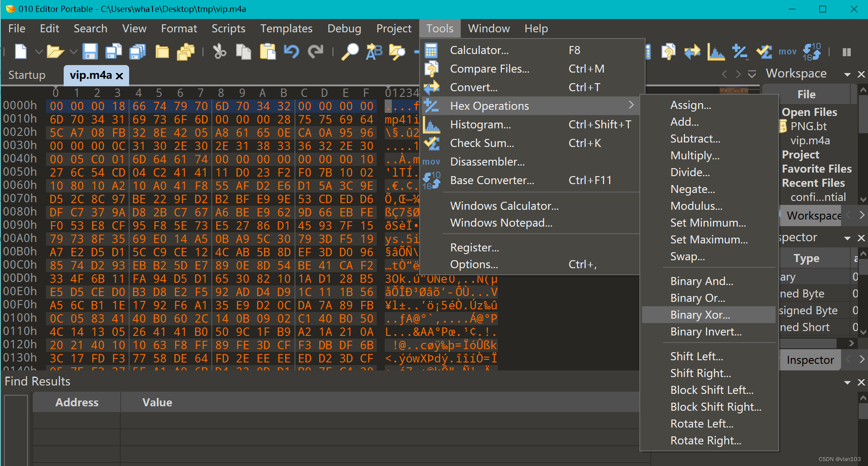Click the Histogram toolbar icon
The image size is (868, 466).
(716, 51)
